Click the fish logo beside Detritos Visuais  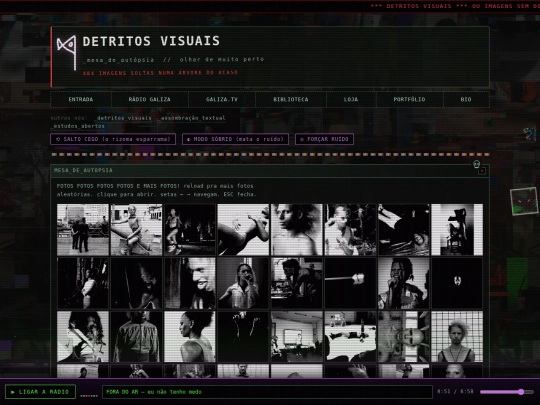coord(67,52)
